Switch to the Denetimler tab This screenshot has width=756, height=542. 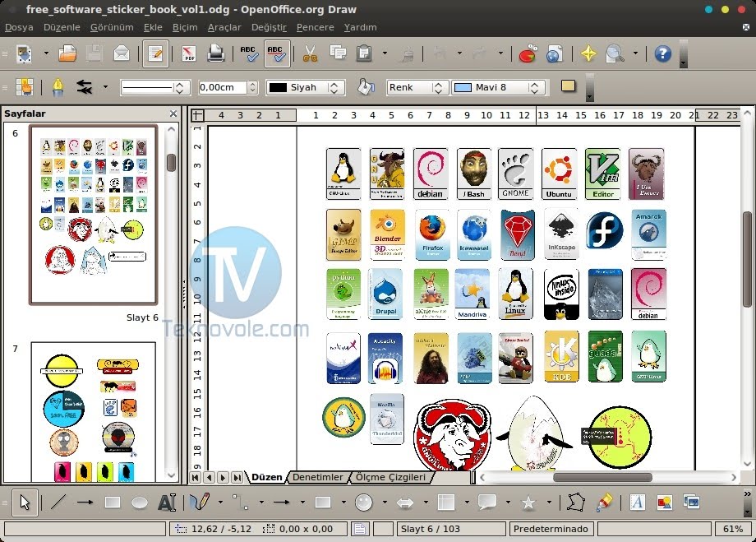tap(318, 477)
